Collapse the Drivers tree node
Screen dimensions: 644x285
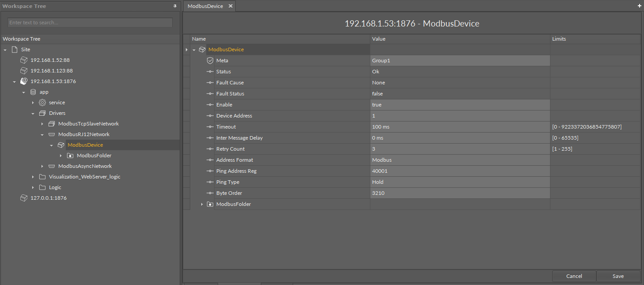(x=33, y=113)
